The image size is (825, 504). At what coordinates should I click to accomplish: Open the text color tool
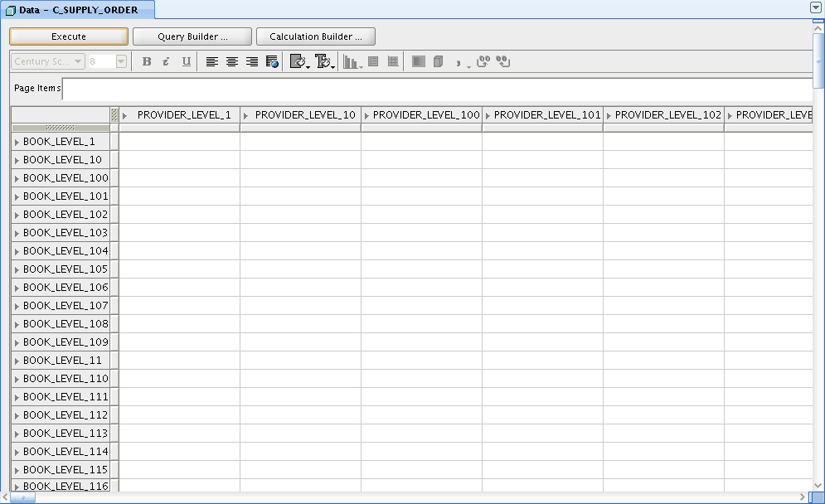(x=325, y=61)
